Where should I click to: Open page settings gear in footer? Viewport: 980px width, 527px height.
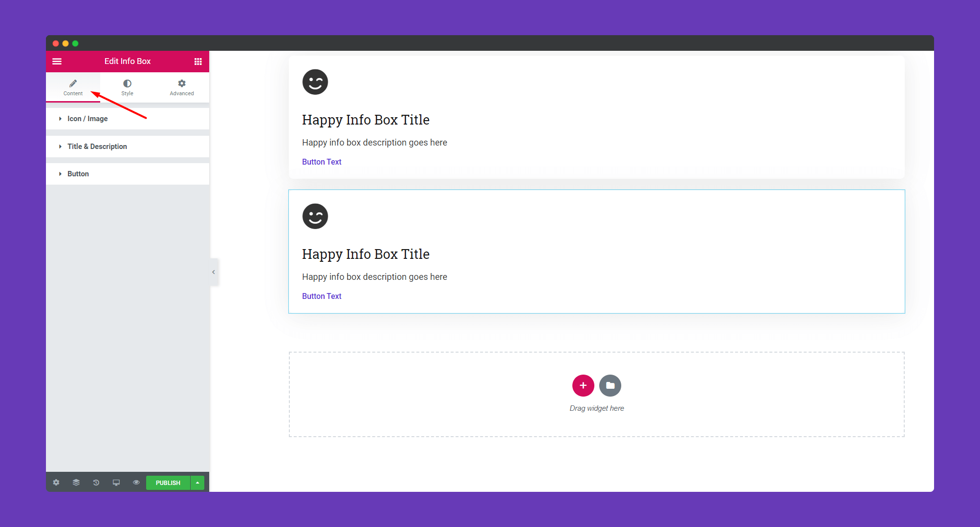point(56,483)
